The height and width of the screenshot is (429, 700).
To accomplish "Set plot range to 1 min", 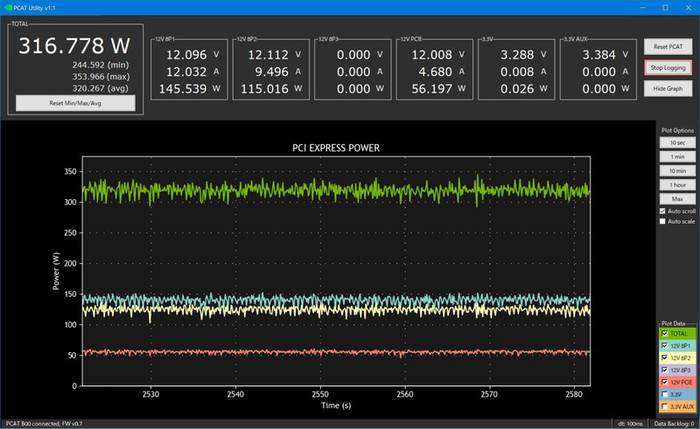I will 677,157.
